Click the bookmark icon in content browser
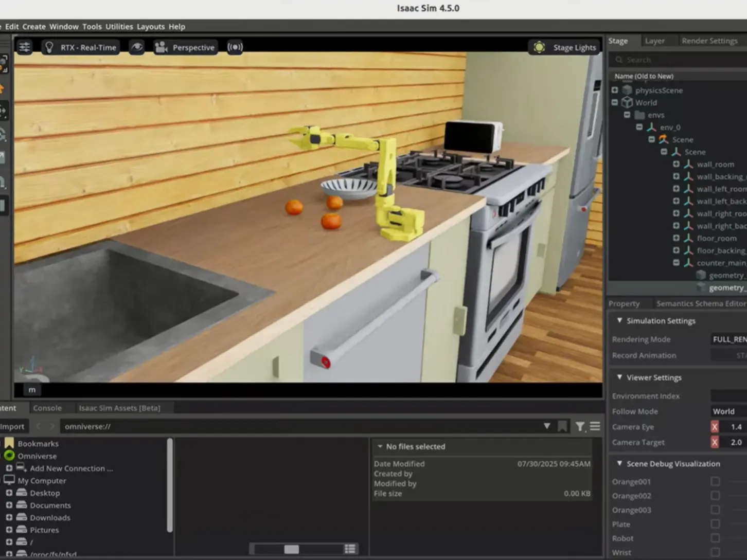Image resolution: width=747 pixels, height=560 pixels. [x=562, y=426]
